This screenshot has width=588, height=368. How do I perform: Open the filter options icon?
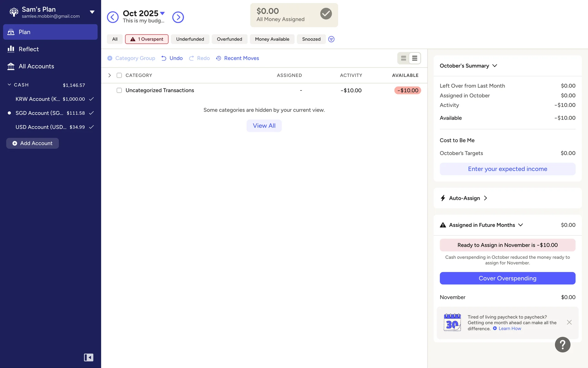331,39
